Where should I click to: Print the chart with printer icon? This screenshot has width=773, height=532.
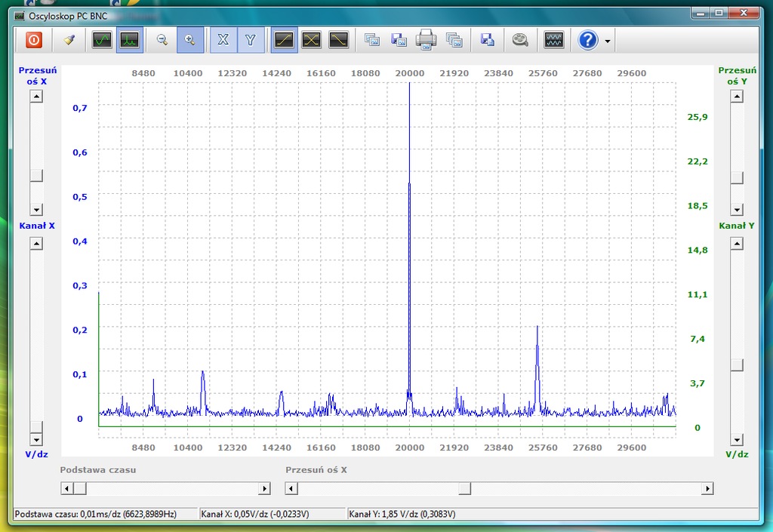426,40
